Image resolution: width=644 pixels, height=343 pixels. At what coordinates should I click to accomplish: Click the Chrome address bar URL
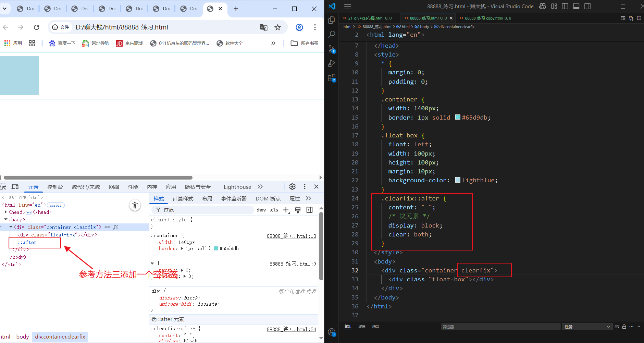(122, 27)
